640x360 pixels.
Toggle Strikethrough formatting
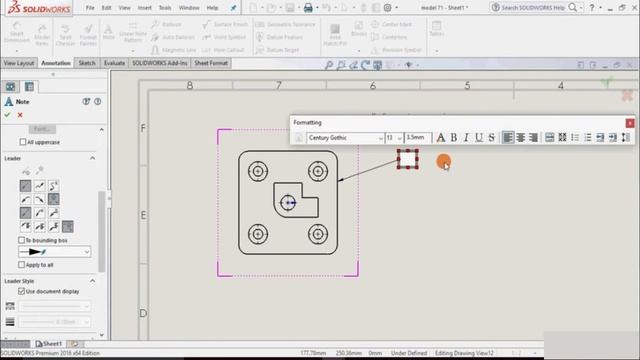coord(491,138)
